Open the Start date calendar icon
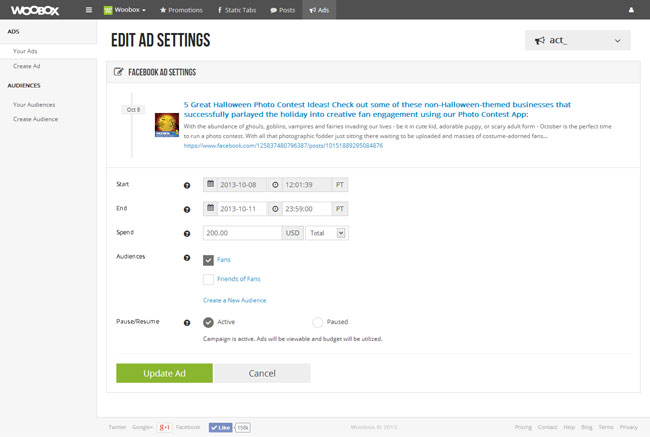 click(211, 184)
